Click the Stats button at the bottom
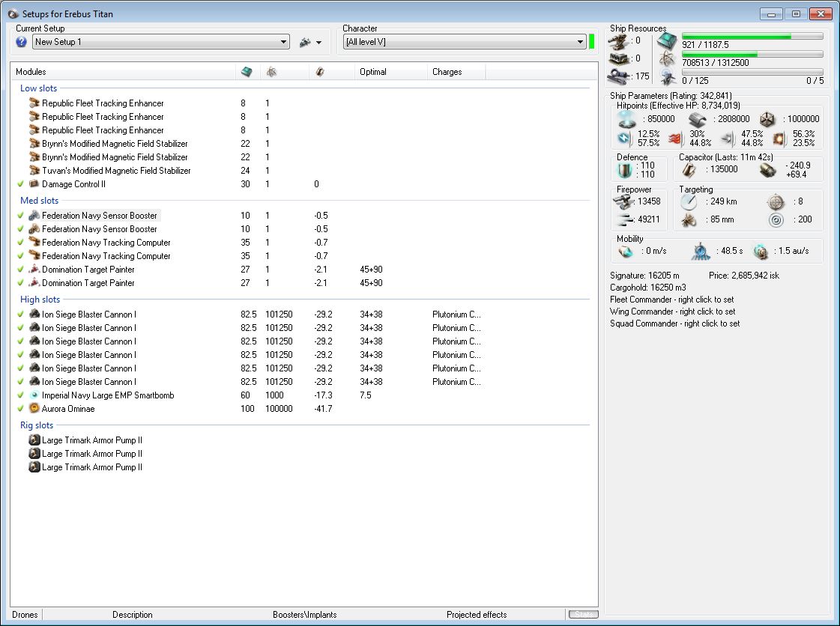The width and height of the screenshot is (840, 626). 583,615
